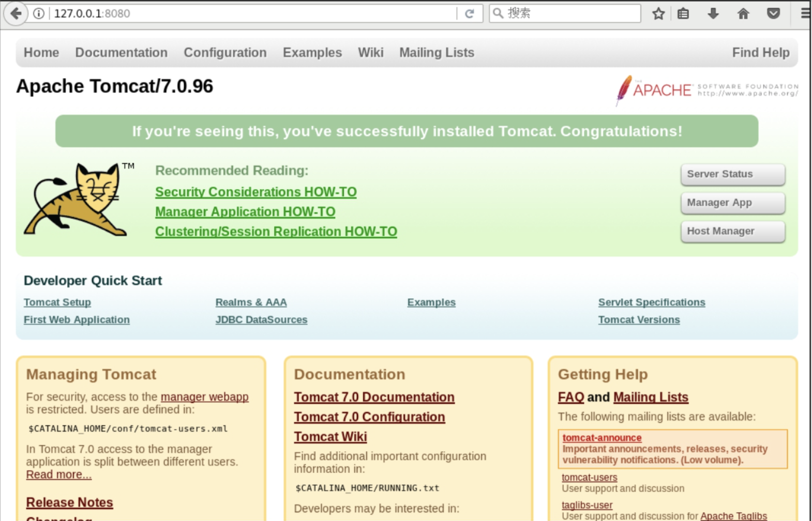Open the downloads arrow icon

(x=713, y=13)
